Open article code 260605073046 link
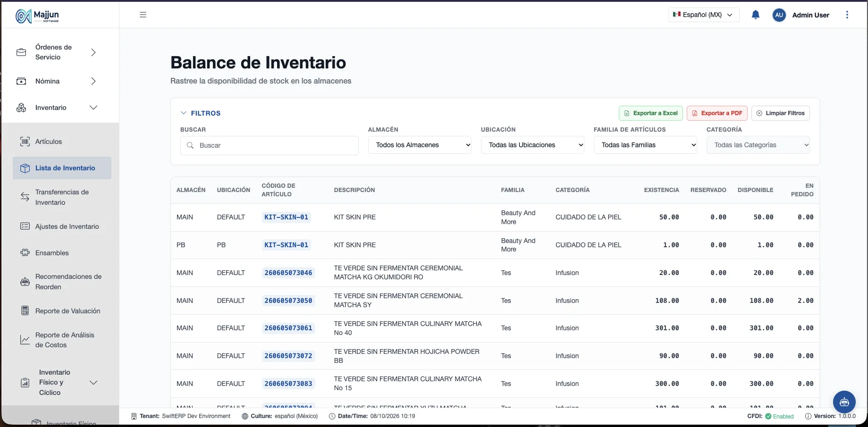 [x=288, y=273]
